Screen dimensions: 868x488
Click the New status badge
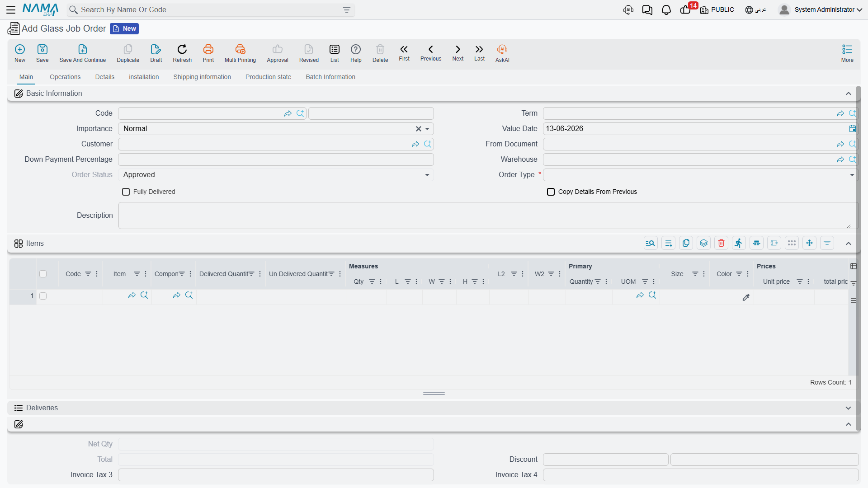(124, 28)
